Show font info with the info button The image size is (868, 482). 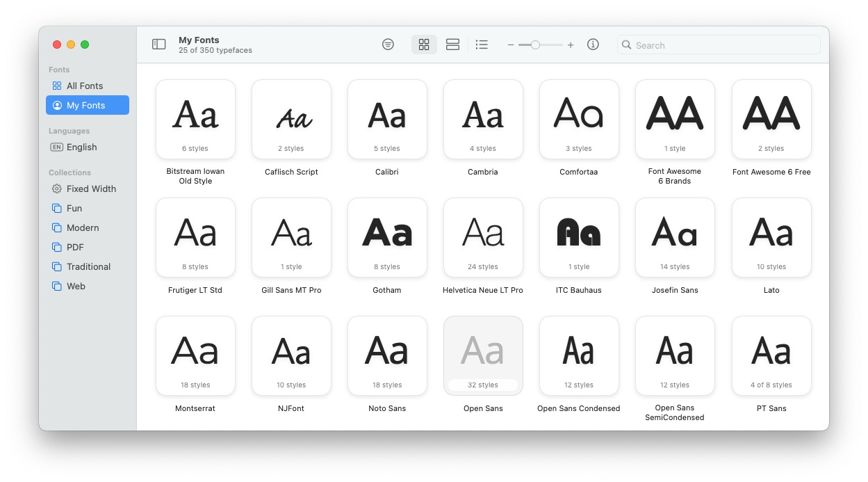click(x=593, y=45)
